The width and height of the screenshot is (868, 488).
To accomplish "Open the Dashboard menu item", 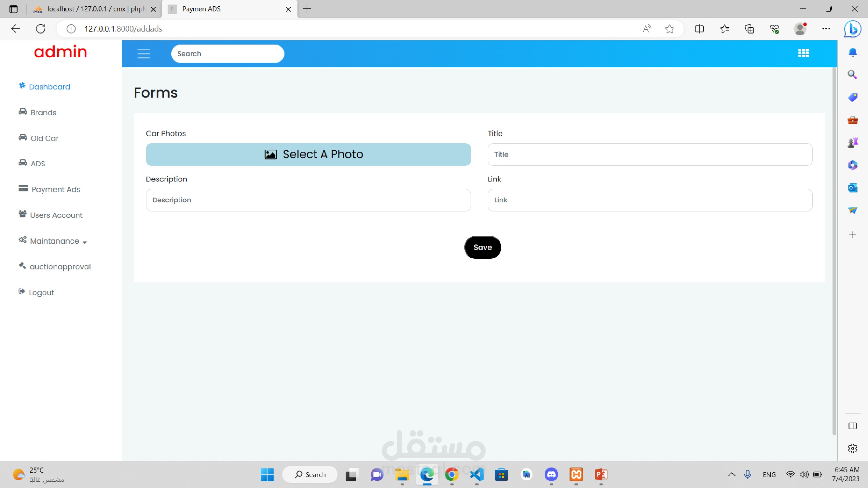I will point(49,87).
